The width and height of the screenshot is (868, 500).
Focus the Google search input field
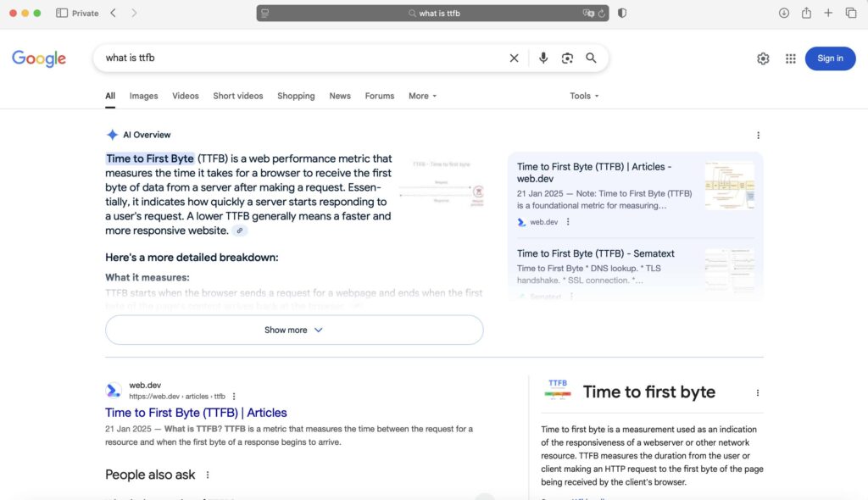[304, 58]
